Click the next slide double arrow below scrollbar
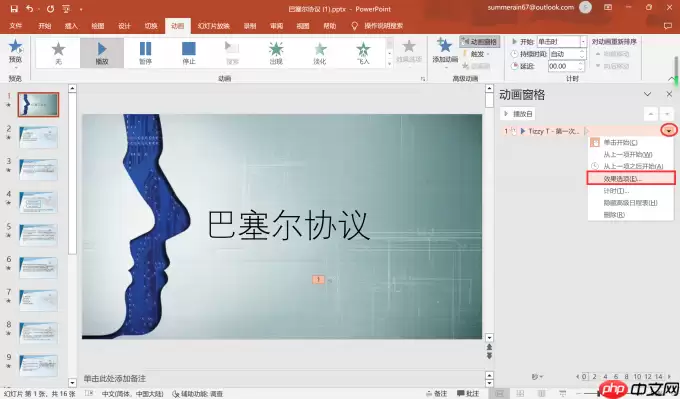This screenshot has height=399, width=680. click(x=489, y=356)
